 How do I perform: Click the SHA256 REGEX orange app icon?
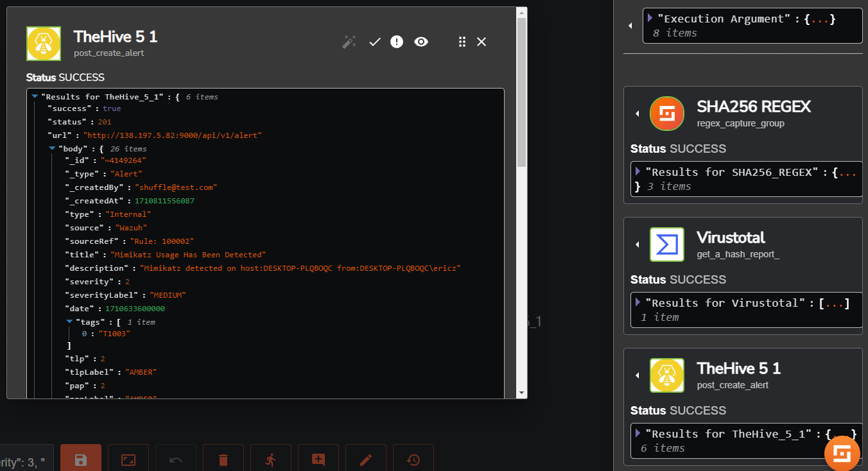(667, 114)
